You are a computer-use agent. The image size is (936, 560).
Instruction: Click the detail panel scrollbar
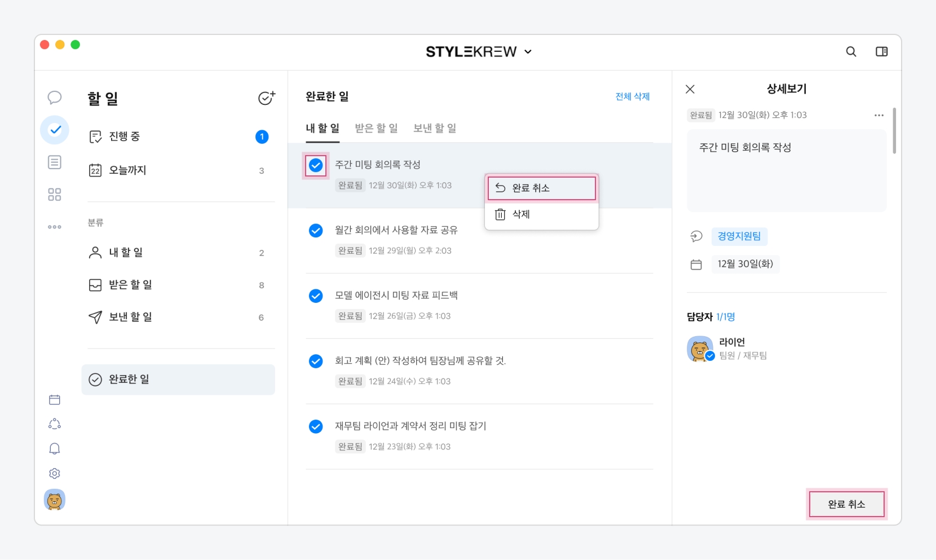click(894, 131)
